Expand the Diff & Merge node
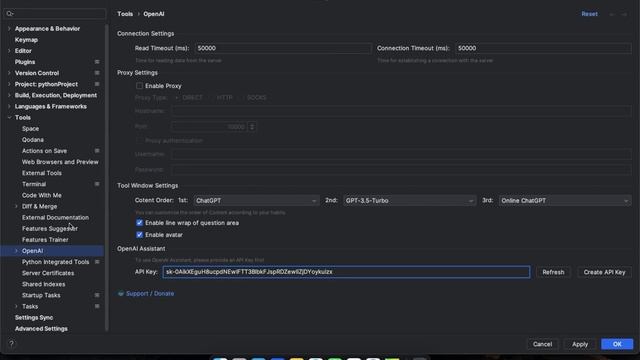Screen dimensions: 640x360 [16, 207]
